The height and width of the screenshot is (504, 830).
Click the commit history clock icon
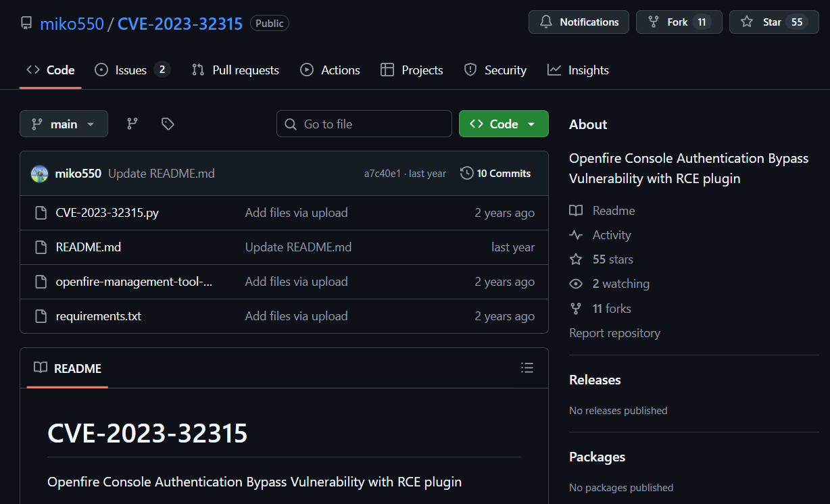pyautogui.click(x=466, y=174)
